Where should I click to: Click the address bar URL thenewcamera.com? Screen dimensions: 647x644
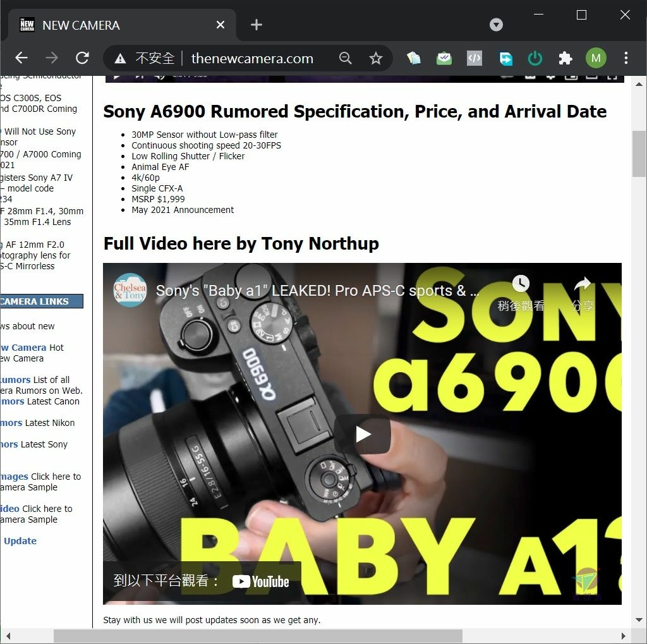(x=252, y=58)
